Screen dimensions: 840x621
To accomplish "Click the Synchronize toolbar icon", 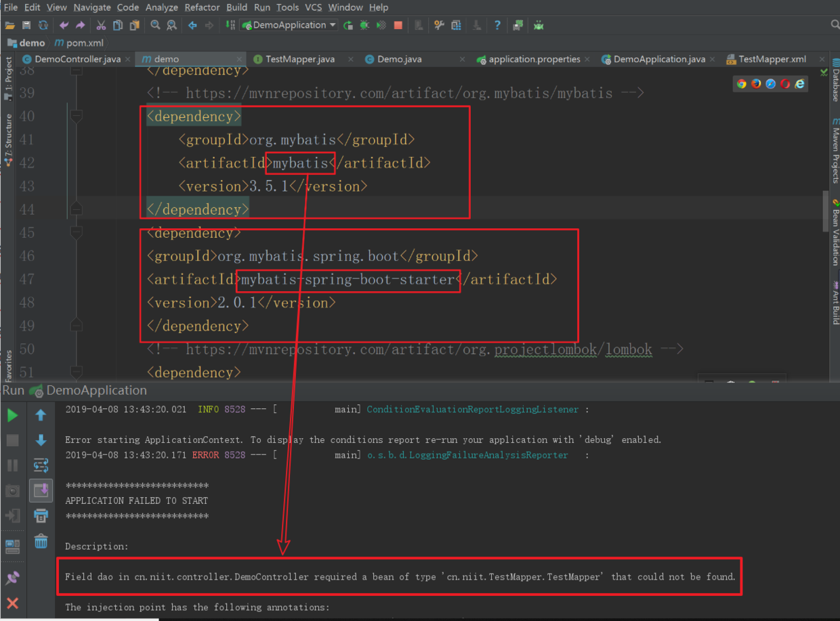I will point(43,26).
